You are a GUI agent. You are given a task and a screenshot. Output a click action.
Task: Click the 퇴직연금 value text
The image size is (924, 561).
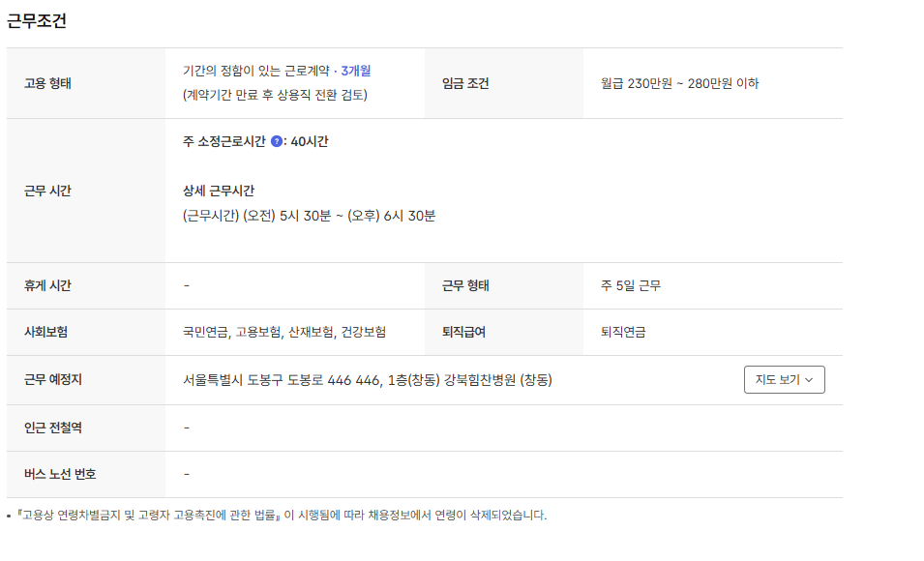[x=623, y=332]
